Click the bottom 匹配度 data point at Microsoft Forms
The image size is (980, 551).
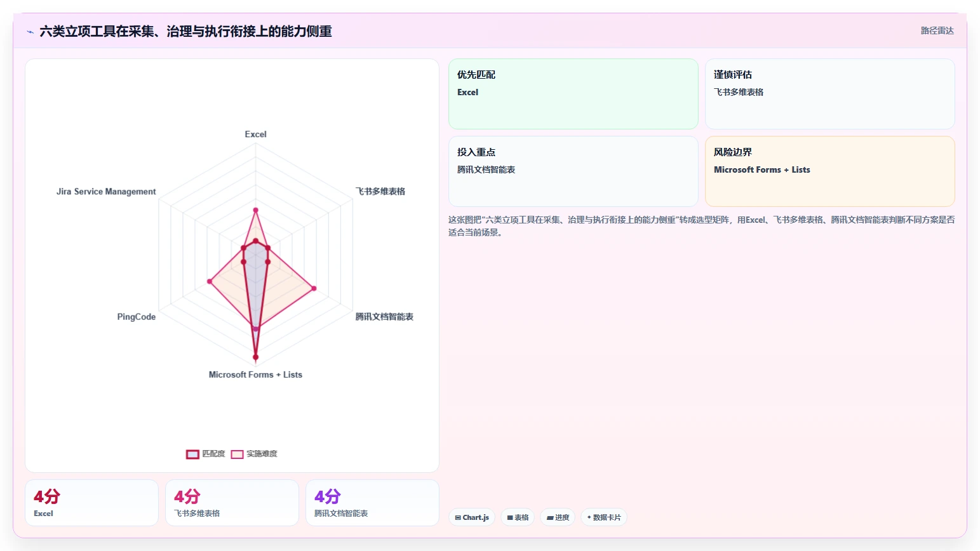pos(255,357)
